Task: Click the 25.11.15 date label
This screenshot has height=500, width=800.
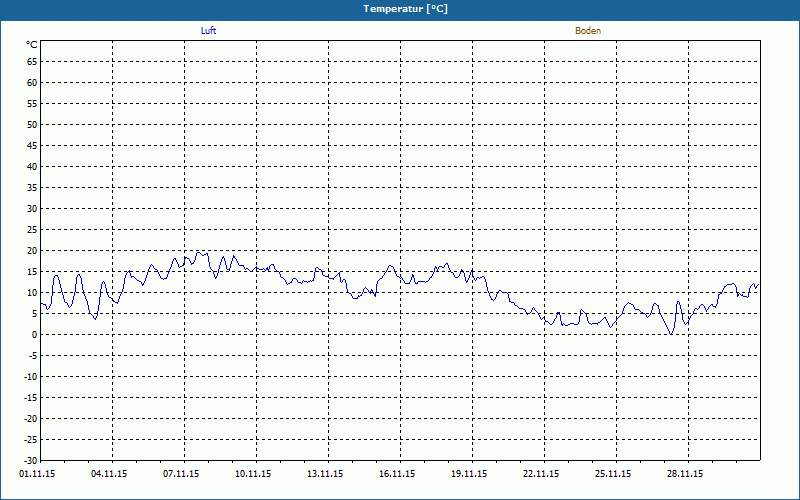Action: 613,474
